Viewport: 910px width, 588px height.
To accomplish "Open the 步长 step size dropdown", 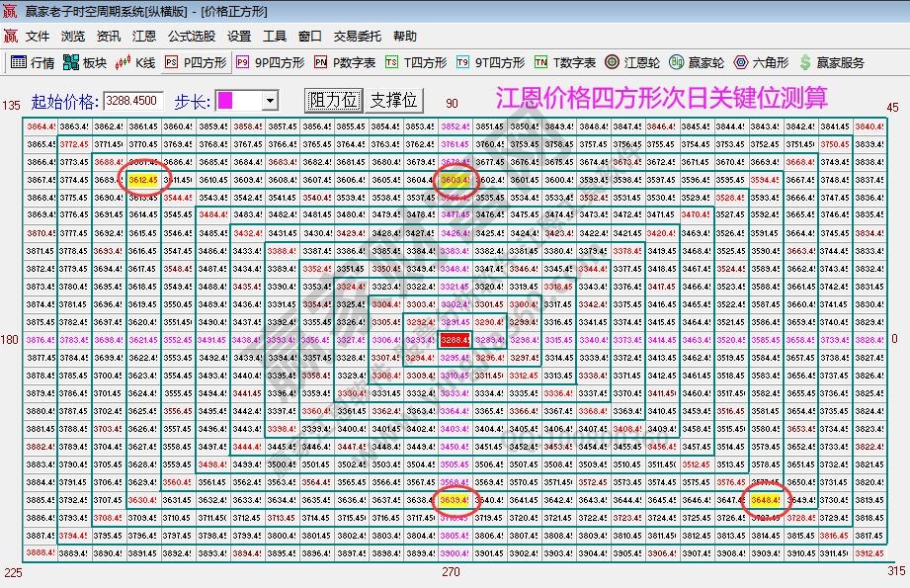I will [x=269, y=100].
